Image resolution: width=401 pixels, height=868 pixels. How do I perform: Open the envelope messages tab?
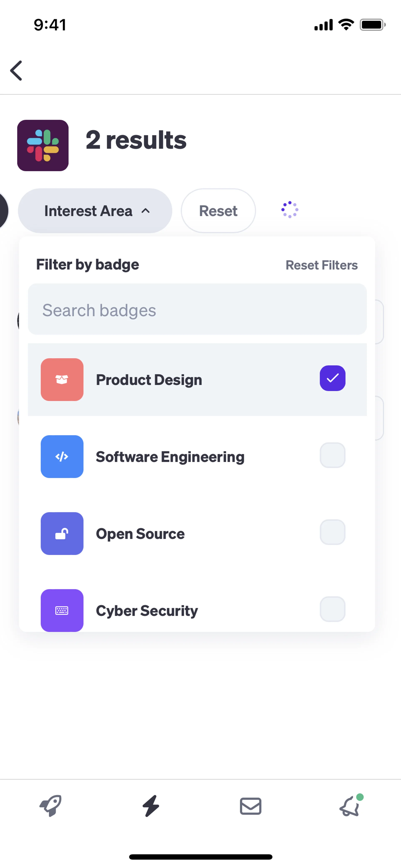[250, 806]
